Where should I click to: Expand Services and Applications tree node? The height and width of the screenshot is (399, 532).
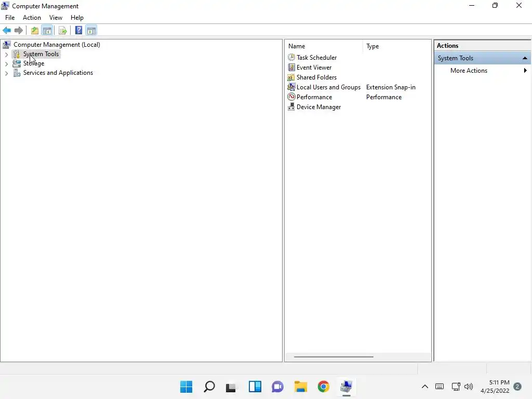point(6,73)
